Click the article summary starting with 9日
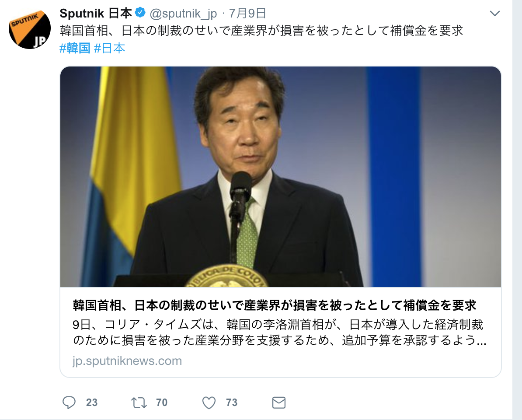This screenshot has width=522, height=420. tap(280, 332)
